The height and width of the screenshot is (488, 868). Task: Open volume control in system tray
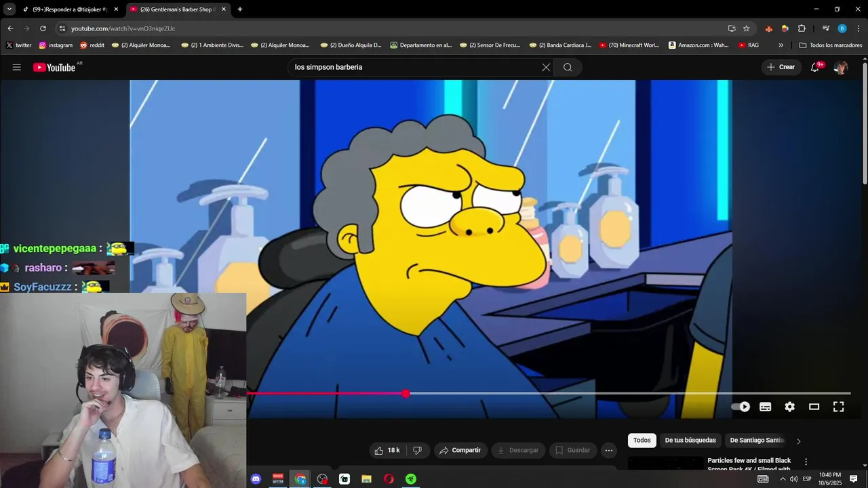click(x=793, y=479)
